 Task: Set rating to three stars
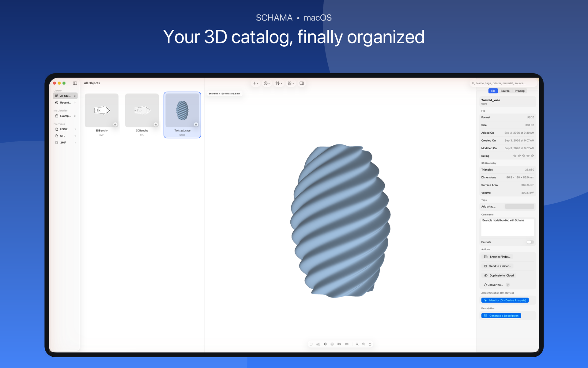click(x=524, y=156)
